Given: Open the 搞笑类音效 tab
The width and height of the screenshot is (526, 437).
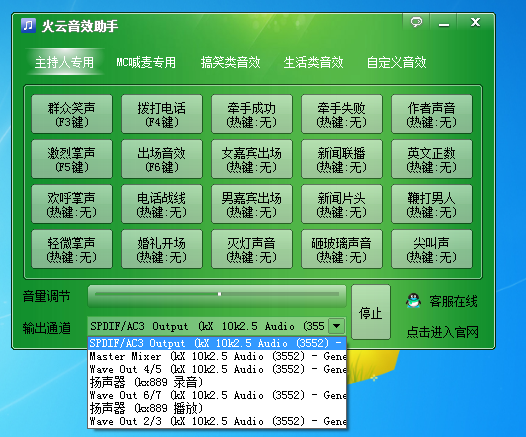Looking at the screenshot, I should (x=230, y=62).
